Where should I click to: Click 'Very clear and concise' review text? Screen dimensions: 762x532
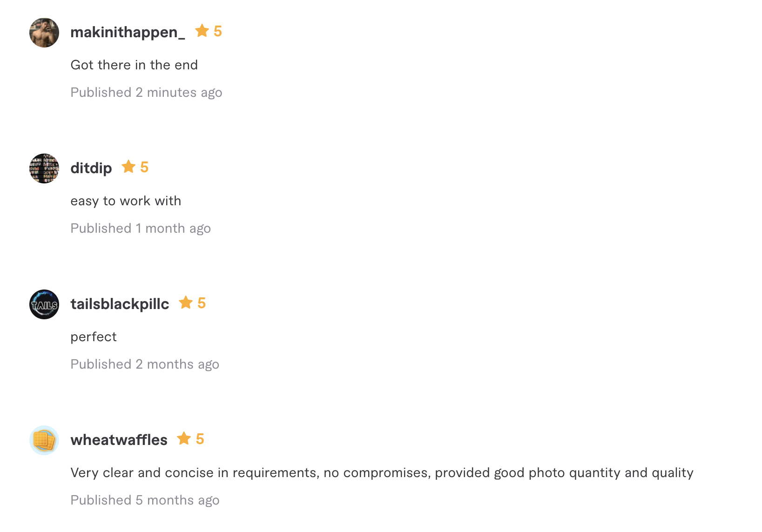click(x=382, y=473)
